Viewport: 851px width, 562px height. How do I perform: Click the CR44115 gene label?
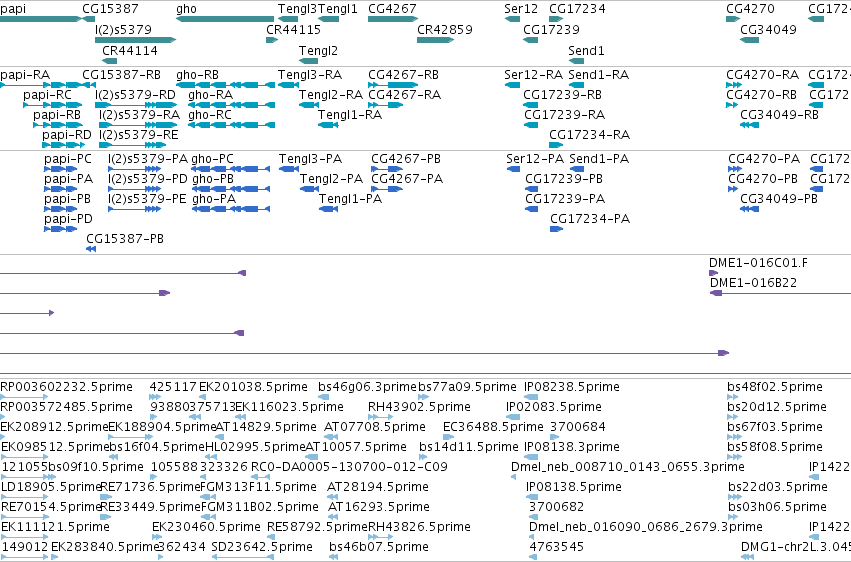click(x=293, y=29)
